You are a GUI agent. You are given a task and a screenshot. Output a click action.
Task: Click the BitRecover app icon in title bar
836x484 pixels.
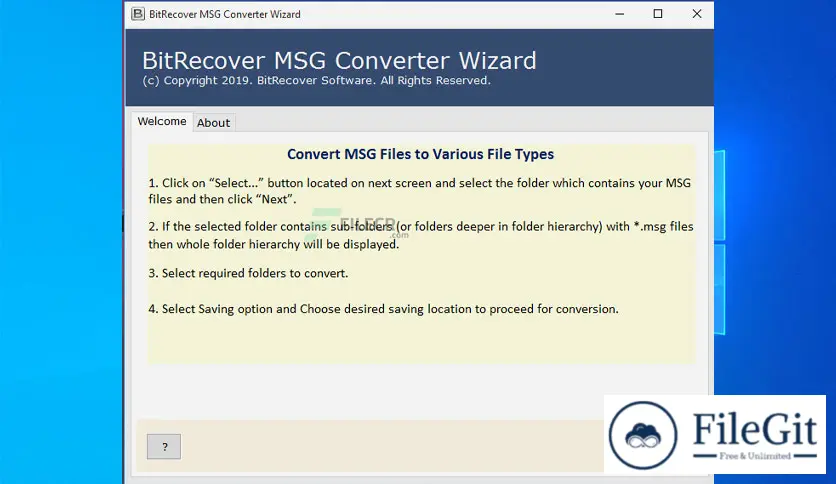138,14
